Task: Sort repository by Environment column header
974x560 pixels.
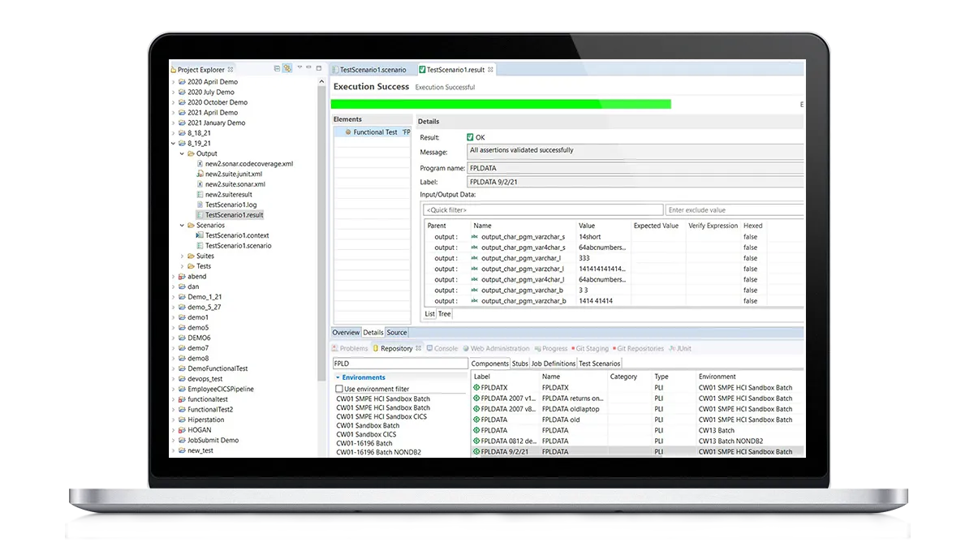Action: pyautogui.click(x=718, y=377)
